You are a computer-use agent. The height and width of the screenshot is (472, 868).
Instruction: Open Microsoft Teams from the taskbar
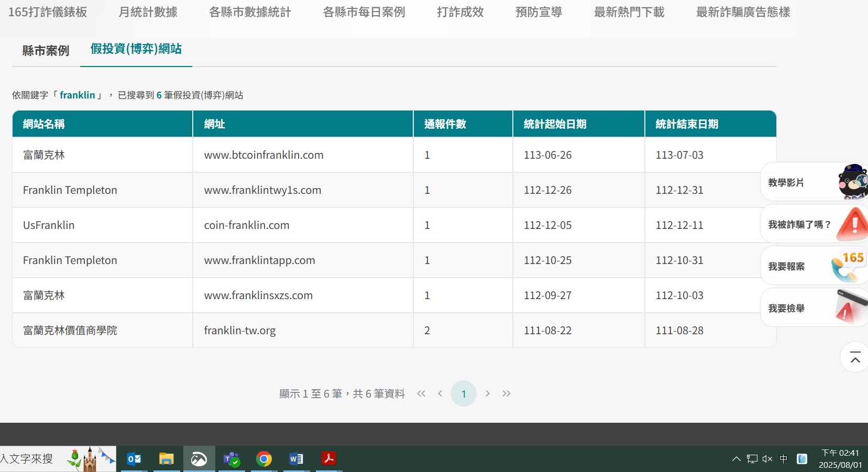point(232,459)
